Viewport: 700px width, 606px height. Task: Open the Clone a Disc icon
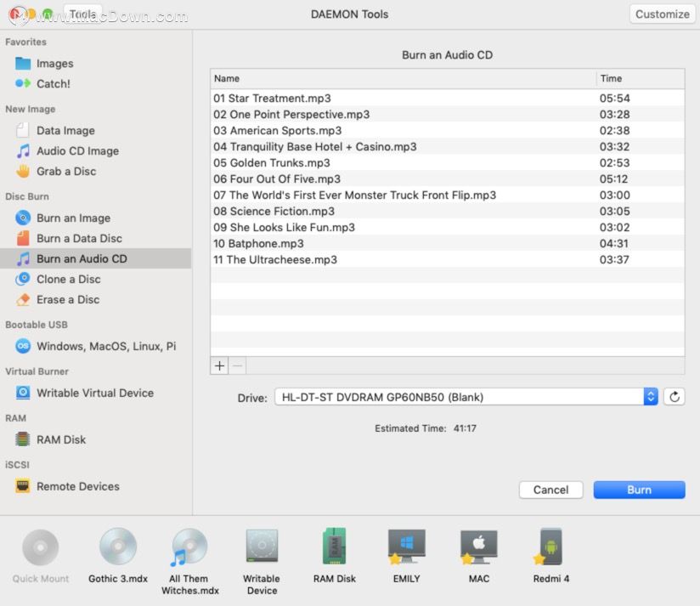pos(23,279)
